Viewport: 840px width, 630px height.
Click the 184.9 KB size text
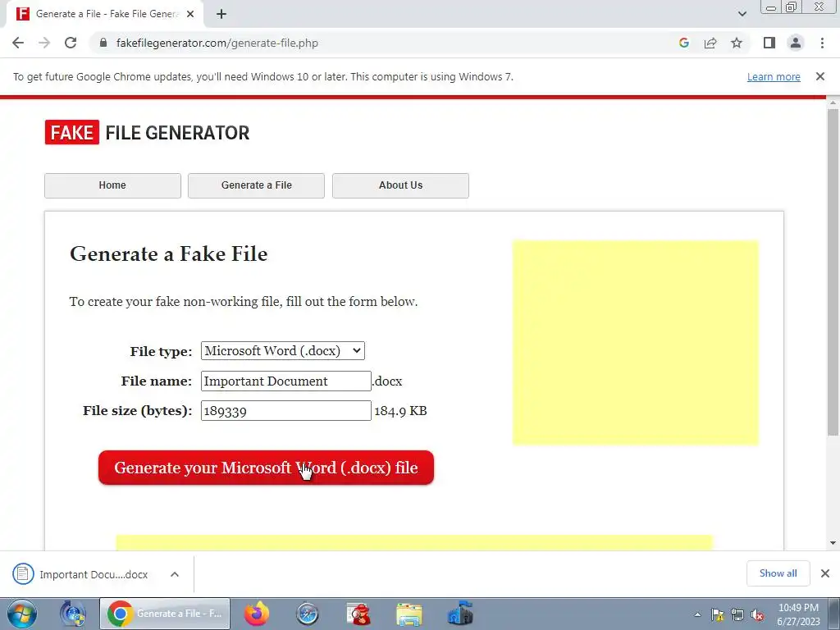pyautogui.click(x=400, y=411)
